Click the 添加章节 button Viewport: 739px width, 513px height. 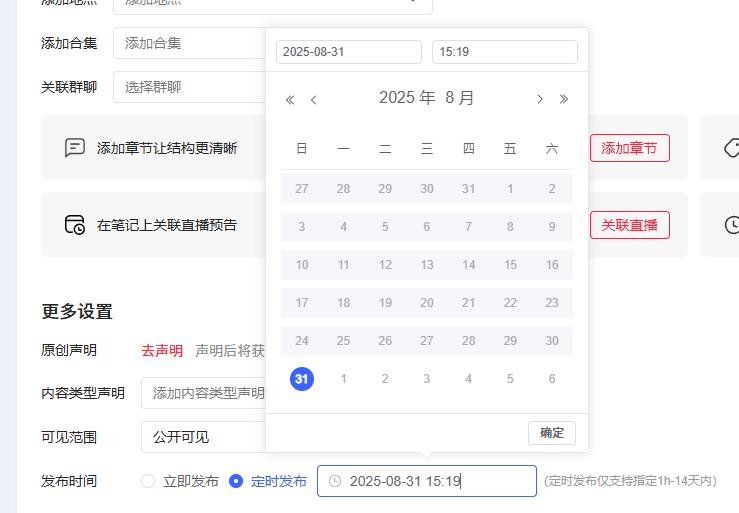click(630, 148)
